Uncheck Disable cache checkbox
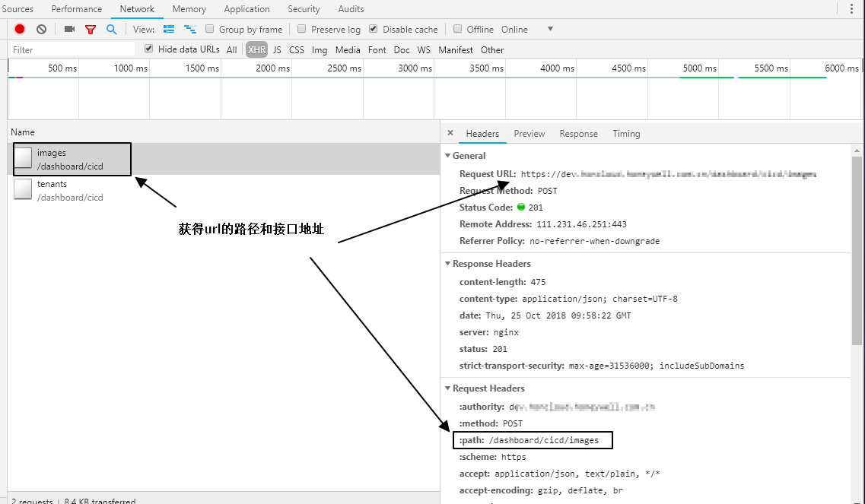 click(x=374, y=29)
